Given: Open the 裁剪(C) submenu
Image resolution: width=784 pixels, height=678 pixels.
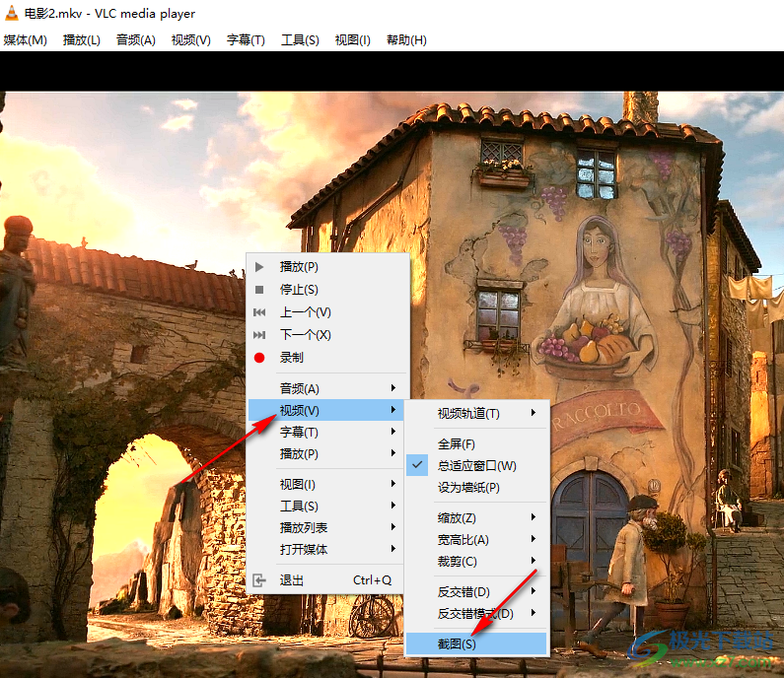Looking at the screenshot, I should click(x=476, y=561).
